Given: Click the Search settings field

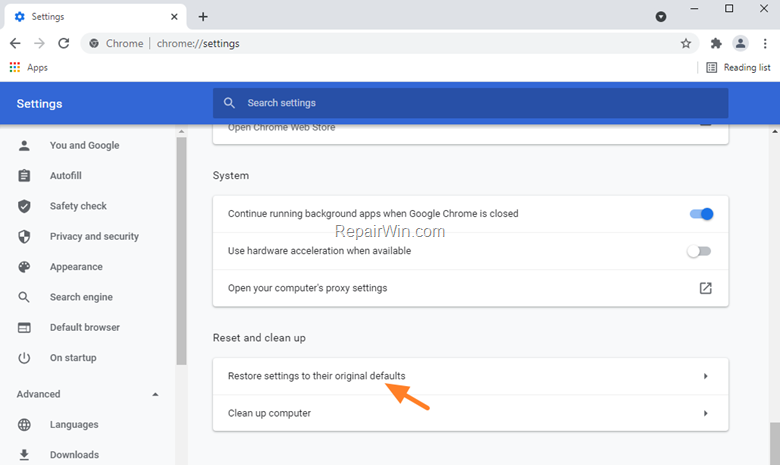Looking at the screenshot, I should tap(471, 103).
